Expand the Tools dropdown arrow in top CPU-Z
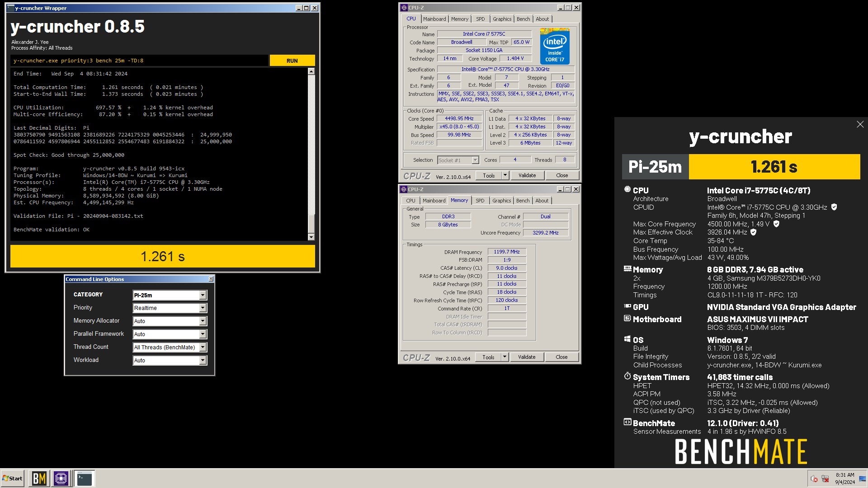Screen dimensions: 868x488 click(x=505, y=175)
